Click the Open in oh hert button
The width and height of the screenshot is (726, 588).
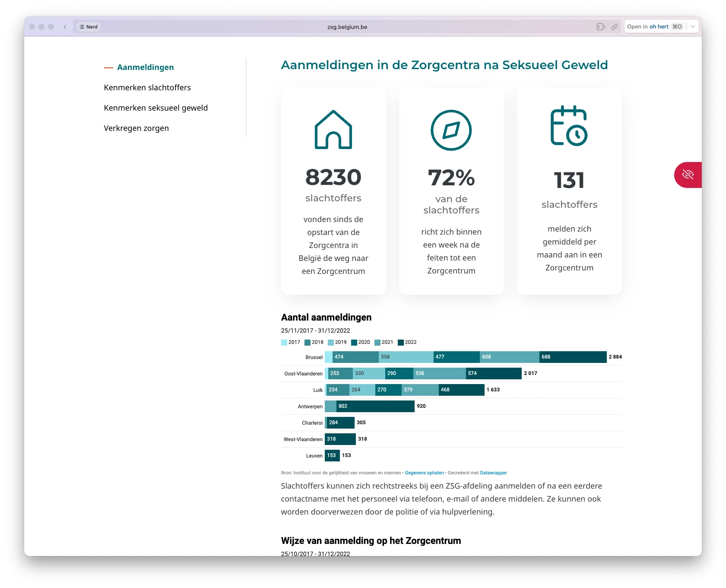click(x=654, y=27)
